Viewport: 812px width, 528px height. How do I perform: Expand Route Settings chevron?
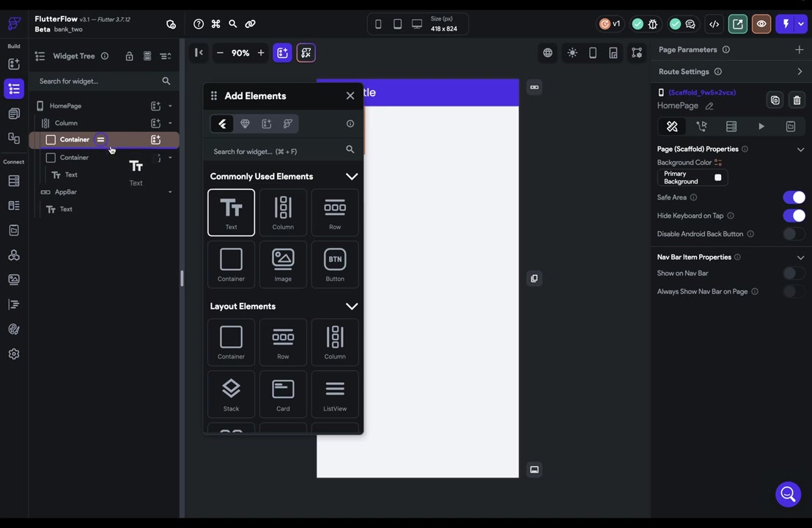tap(800, 72)
